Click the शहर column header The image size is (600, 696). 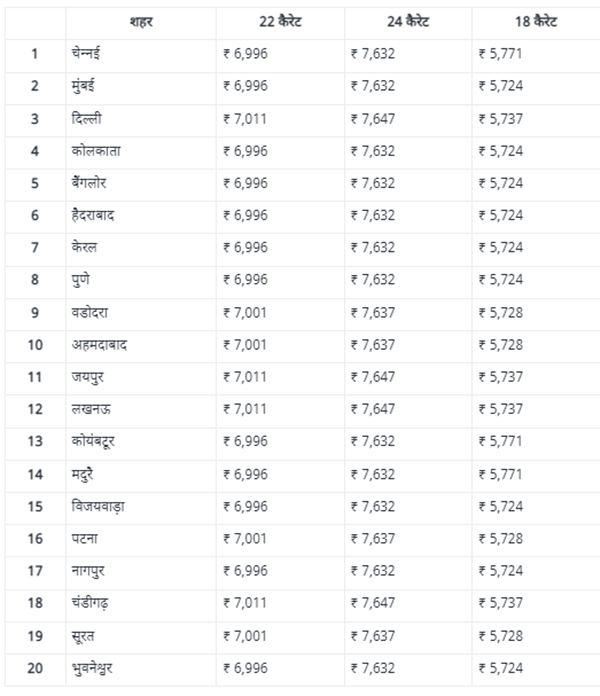[141, 22]
